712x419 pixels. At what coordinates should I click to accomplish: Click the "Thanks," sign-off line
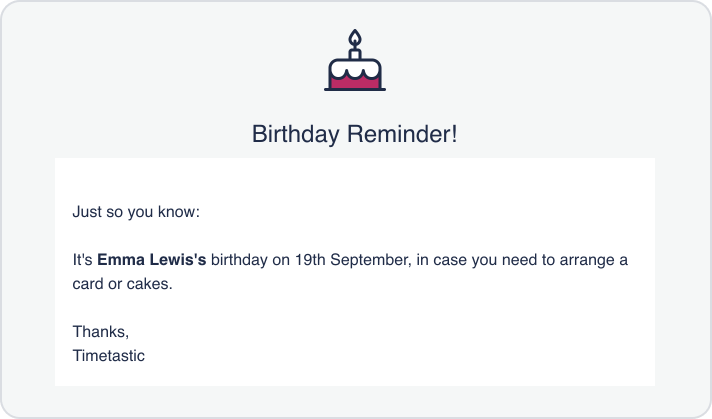tap(101, 331)
